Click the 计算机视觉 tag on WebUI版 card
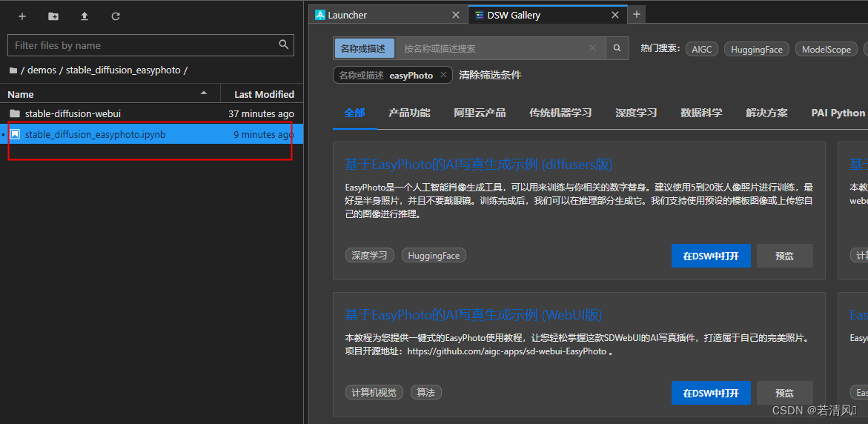 (x=374, y=392)
